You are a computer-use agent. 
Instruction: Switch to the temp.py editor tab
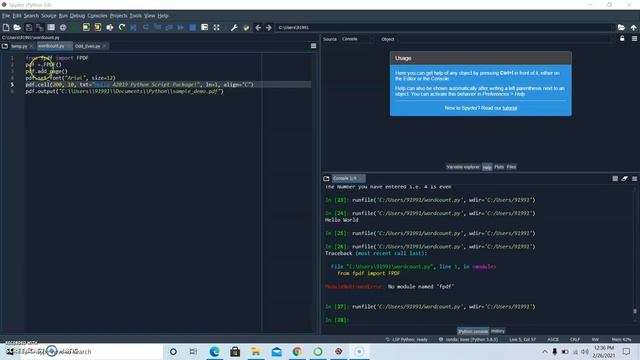(19, 46)
